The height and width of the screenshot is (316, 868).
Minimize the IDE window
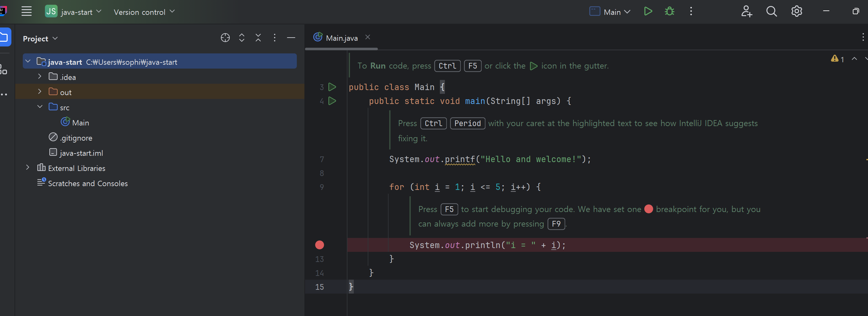[x=826, y=11]
